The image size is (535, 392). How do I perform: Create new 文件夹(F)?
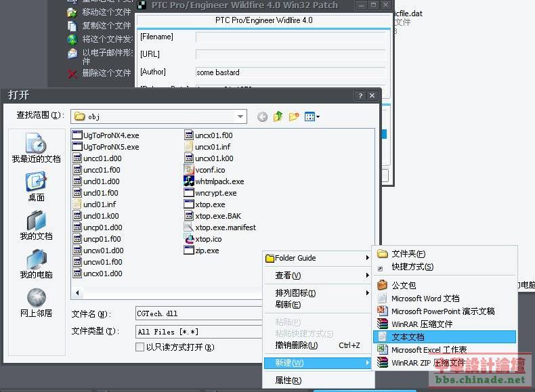[x=444, y=254]
